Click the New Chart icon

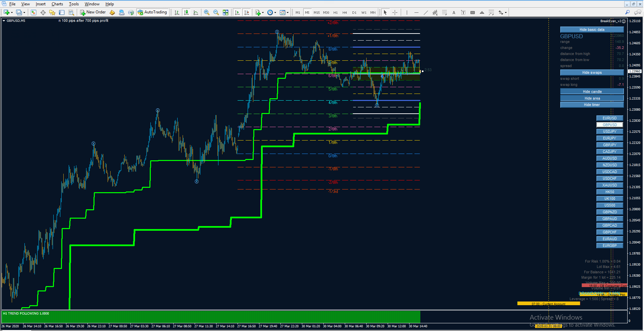tap(6, 12)
